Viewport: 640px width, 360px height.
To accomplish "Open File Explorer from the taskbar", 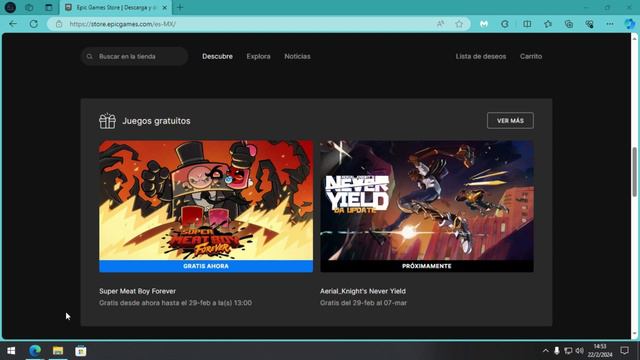I will tap(58, 351).
